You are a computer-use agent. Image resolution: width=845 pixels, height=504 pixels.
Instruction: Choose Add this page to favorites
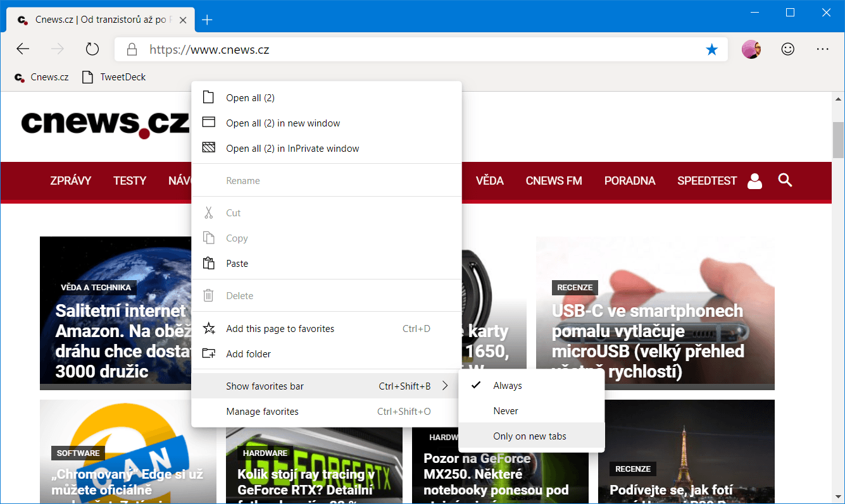pyautogui.click(x=280, y=328)
